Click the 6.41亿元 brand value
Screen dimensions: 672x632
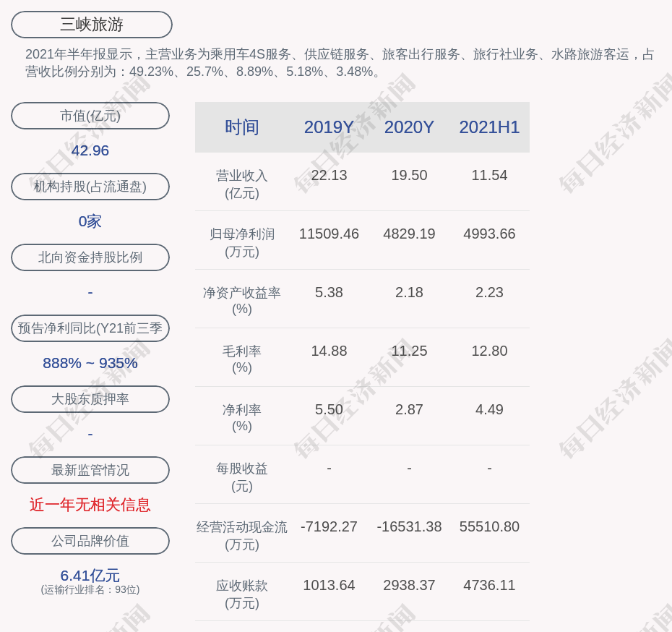click(90, 576)
